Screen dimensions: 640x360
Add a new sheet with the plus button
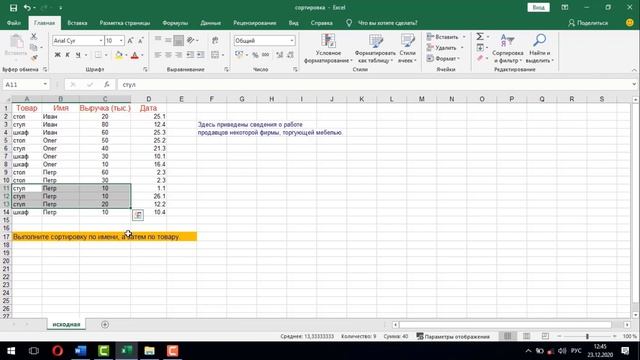pos(105,324)
